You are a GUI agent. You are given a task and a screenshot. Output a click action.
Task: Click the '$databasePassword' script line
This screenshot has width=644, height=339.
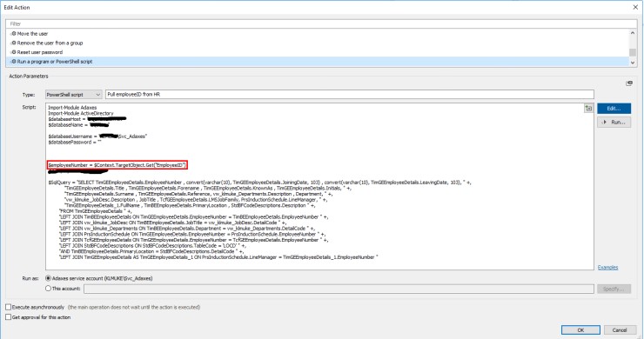tap(74, 143)
